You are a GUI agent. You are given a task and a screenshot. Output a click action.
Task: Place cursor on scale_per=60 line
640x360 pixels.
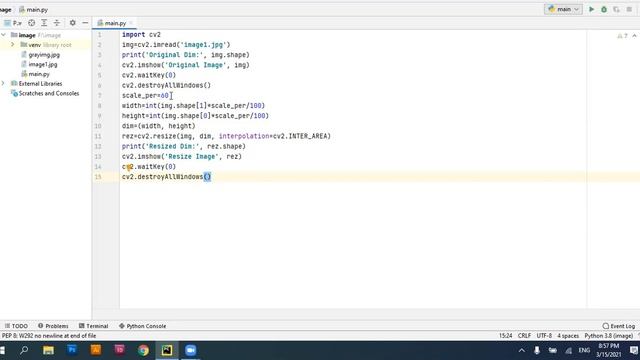(x=145, y=96)
